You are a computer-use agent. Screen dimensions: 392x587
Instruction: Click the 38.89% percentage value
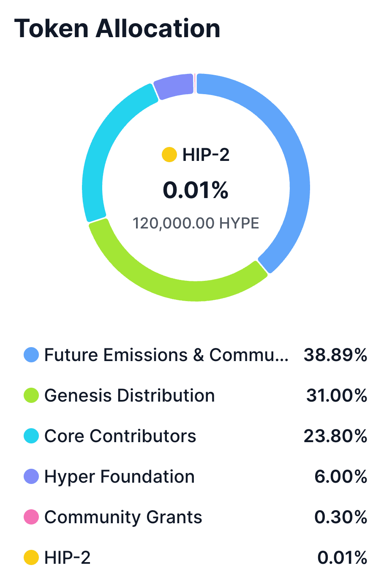click(335, 355)
